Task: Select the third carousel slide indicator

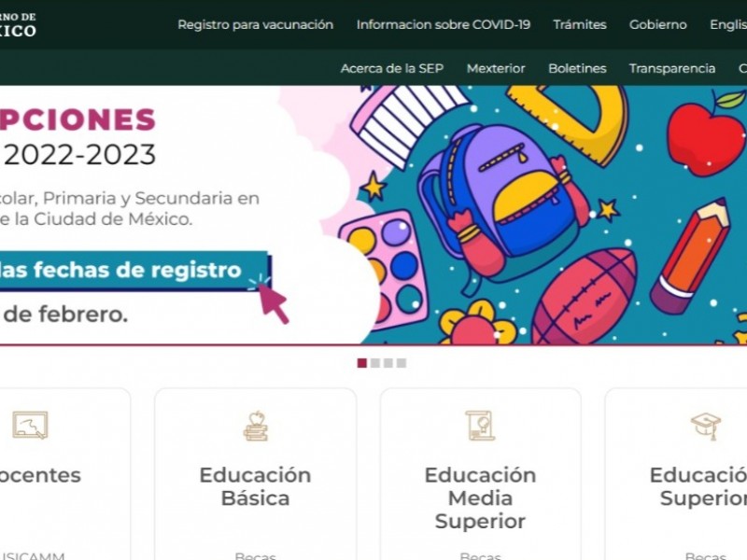Action: (388, 363)
